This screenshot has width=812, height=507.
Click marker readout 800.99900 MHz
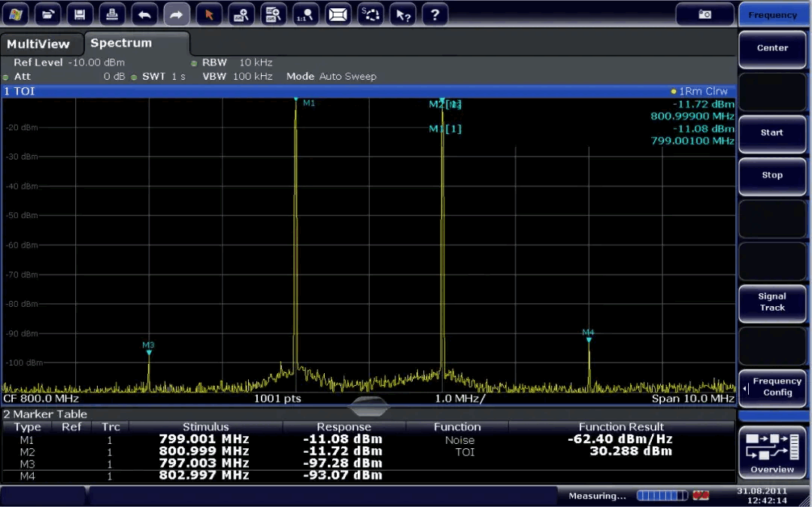692,117
